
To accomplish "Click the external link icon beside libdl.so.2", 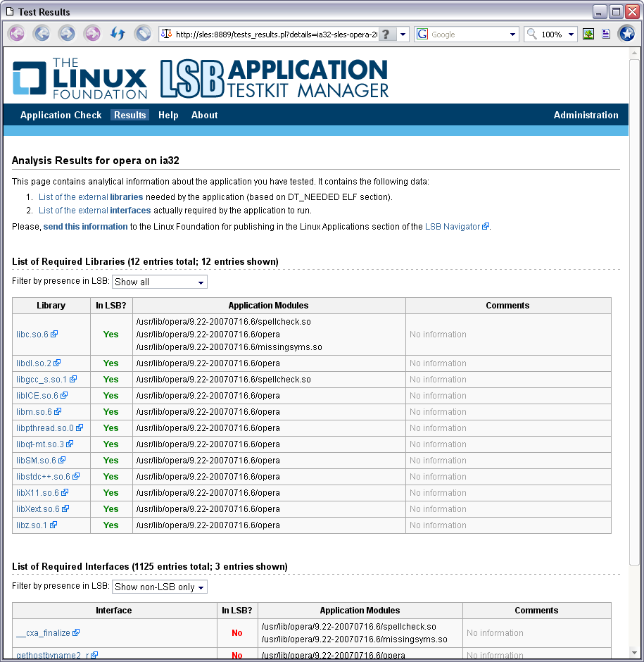I will (57, 363).
